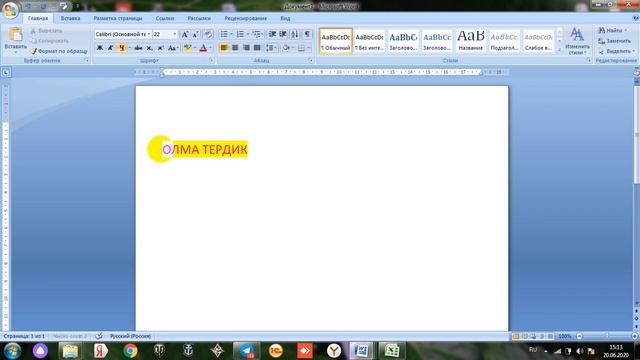Switch to the Рецензирование tab
This screenshot has width=640, height=360.
(x=246, y=18)
